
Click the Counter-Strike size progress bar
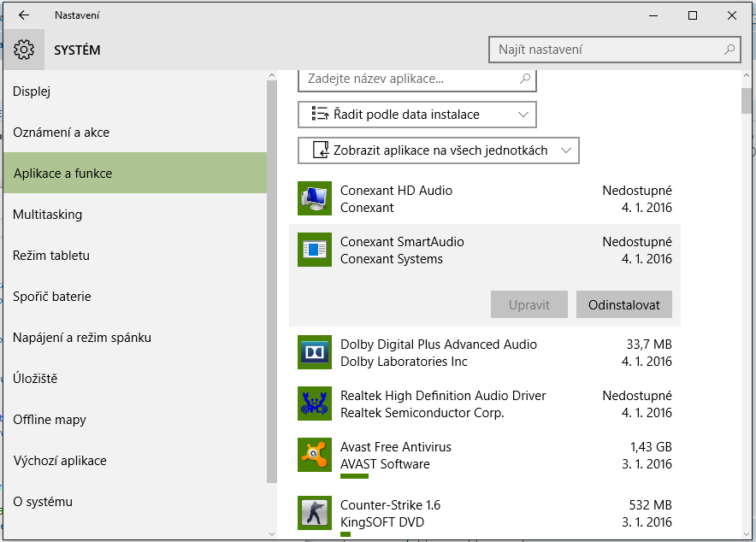click(346, 534)
